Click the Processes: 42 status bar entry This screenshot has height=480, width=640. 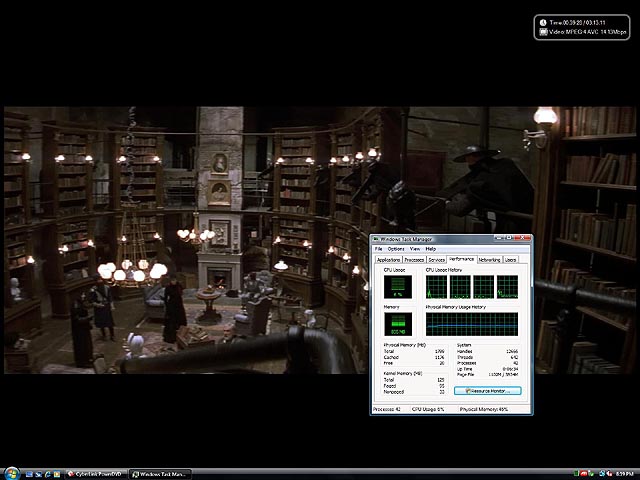pos(387,409)
